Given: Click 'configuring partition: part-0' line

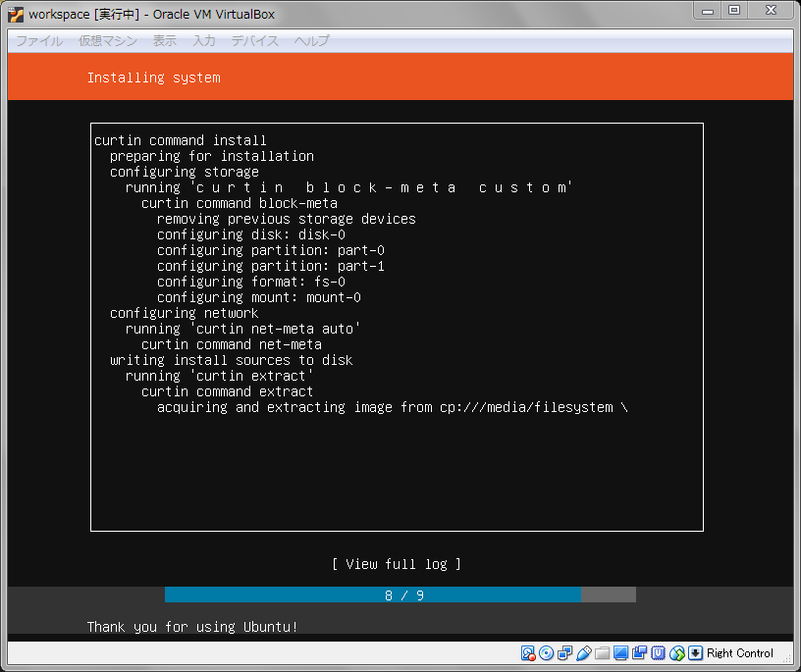Looking at the screenshot, I should point(271,250).
